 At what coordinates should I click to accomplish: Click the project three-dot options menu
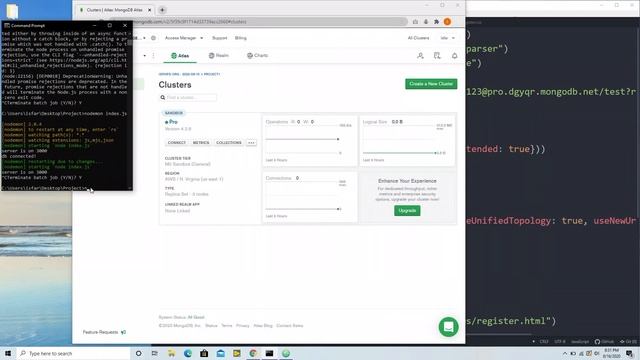point(153,56)
